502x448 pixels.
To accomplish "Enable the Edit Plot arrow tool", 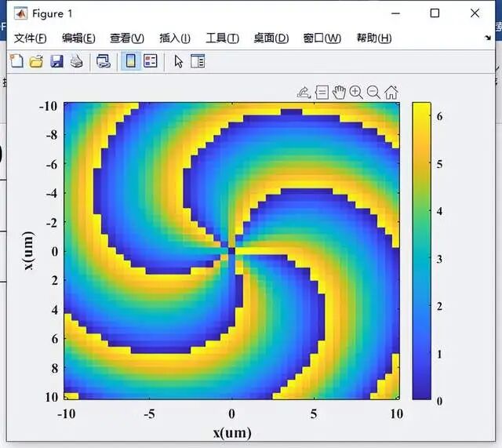I will 178,61.
